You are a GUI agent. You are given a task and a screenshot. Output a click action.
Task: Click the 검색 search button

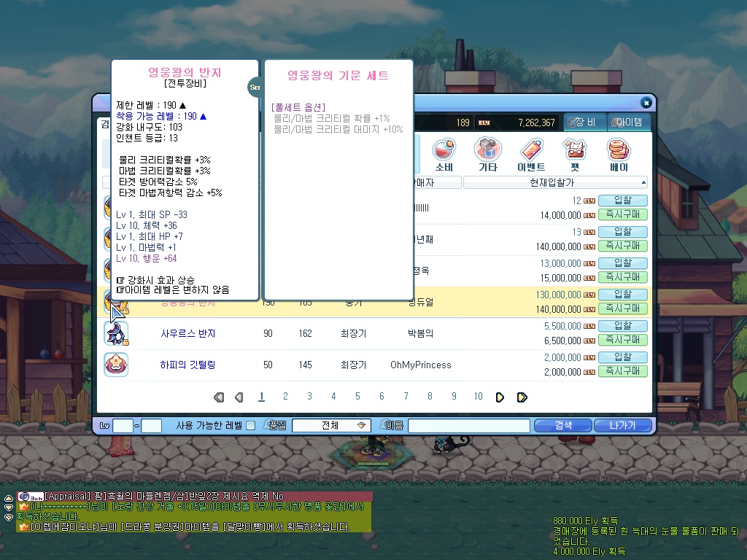point(563,426)
